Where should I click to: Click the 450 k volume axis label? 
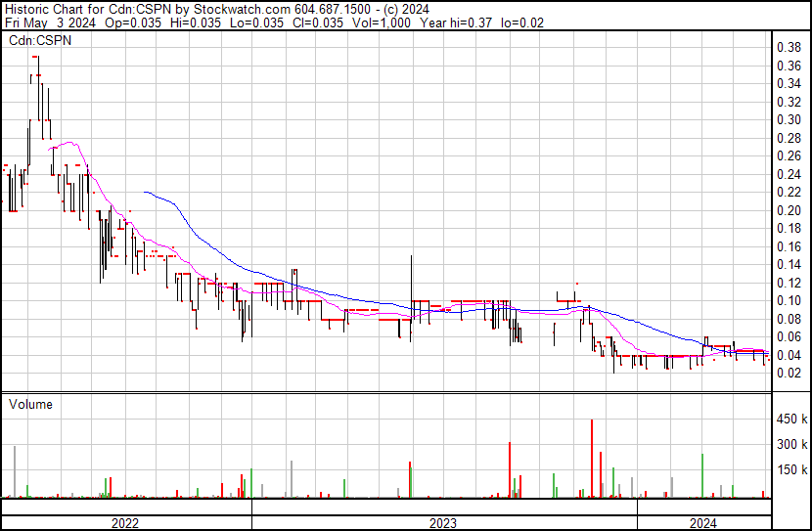(x=790, y=420)
